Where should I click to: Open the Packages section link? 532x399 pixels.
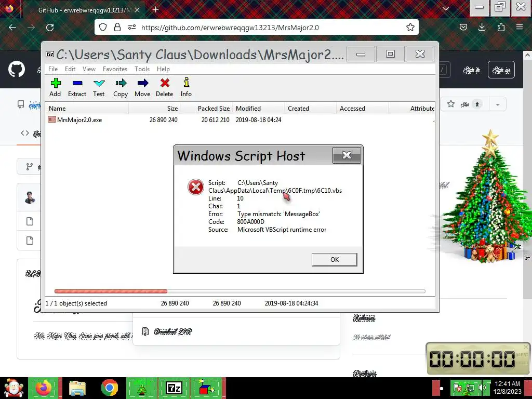(364, 373)
